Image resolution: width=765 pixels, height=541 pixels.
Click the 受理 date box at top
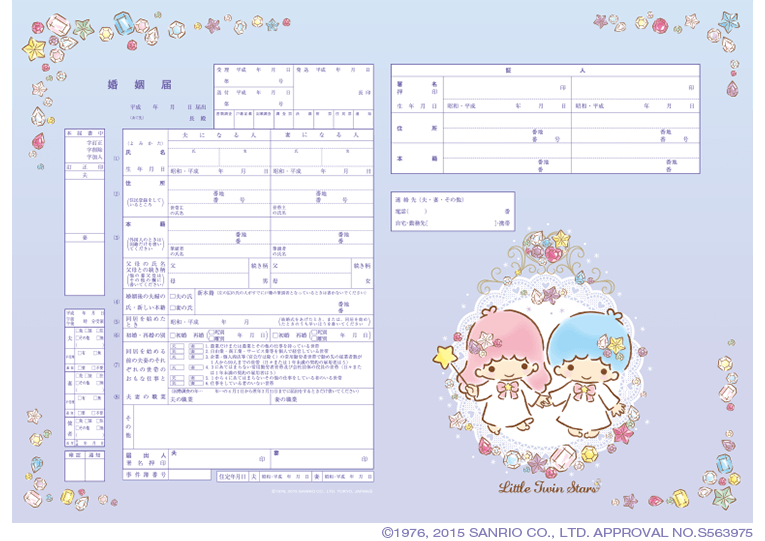tap(254, 76)
